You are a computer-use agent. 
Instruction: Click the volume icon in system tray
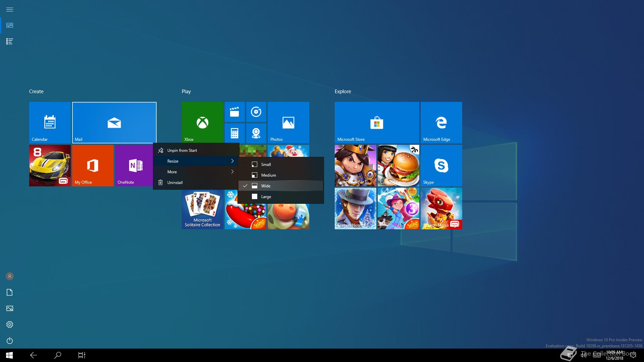click(584, 355)
